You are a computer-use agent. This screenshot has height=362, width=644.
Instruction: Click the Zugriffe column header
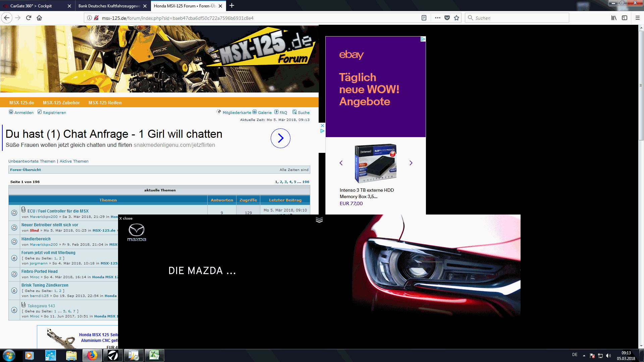point(248,200)
